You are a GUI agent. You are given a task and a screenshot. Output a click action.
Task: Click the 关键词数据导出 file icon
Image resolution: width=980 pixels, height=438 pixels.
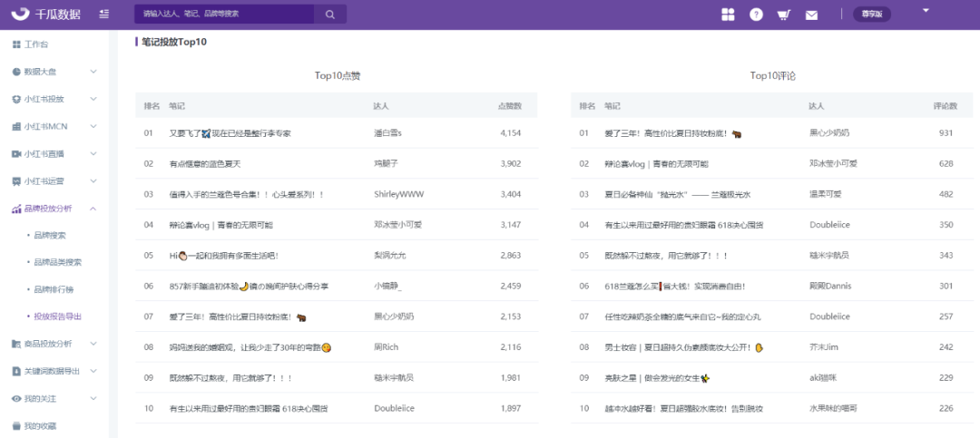click(x=17, y=371)
